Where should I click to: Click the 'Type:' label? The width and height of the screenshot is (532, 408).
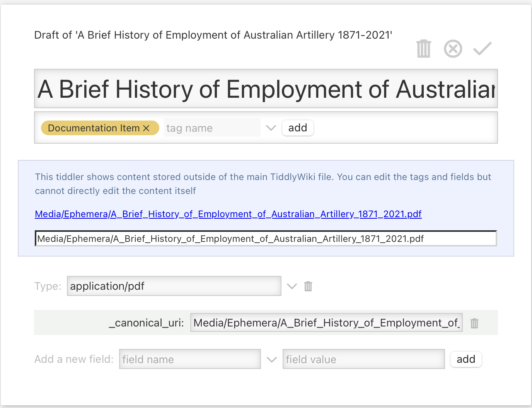click(x=48, y=286)
